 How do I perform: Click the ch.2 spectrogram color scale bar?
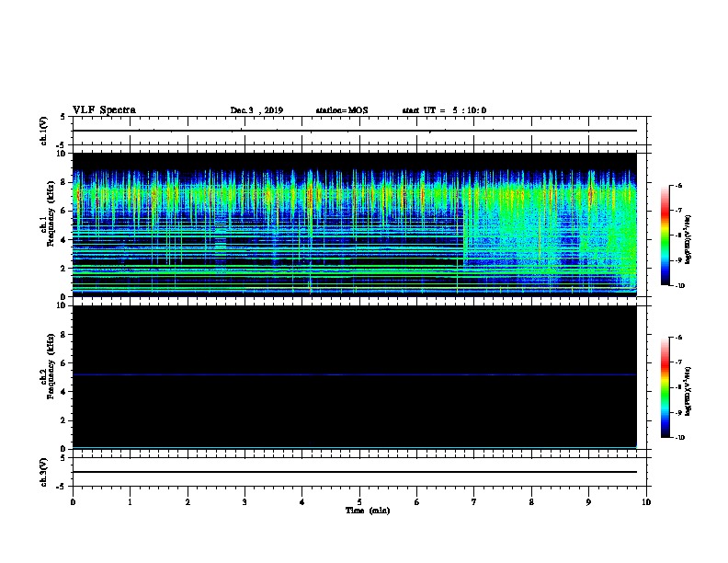pos(665,387)
